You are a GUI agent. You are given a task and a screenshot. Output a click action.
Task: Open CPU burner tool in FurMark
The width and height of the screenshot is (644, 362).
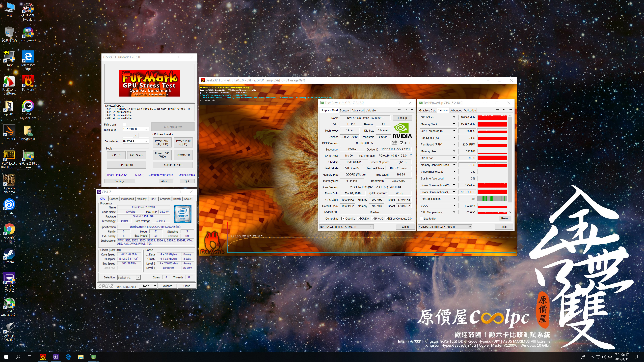click(x=126, y=165)
